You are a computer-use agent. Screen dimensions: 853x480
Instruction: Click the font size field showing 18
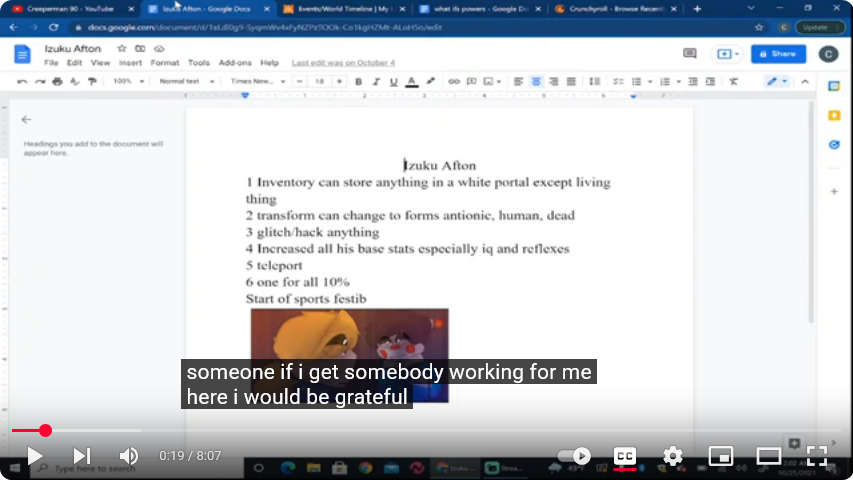[319, 82]
